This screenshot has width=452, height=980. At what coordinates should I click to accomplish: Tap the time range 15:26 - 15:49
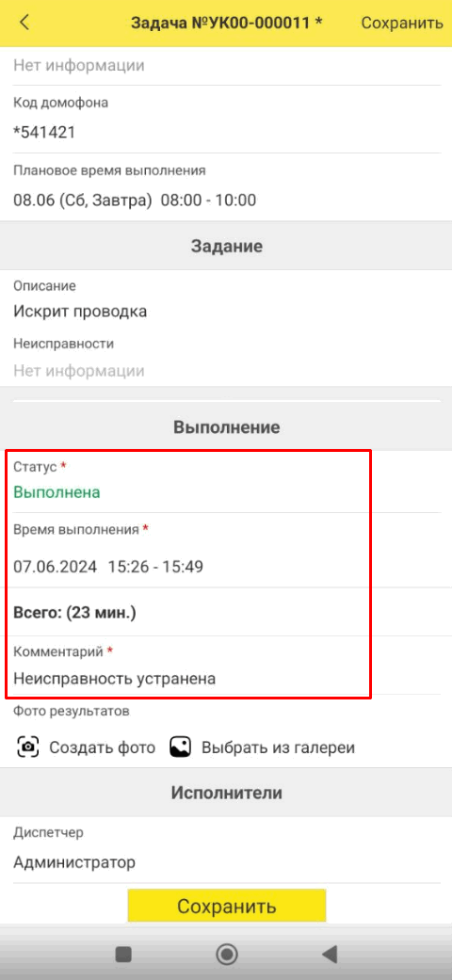[x=155, y=567]
